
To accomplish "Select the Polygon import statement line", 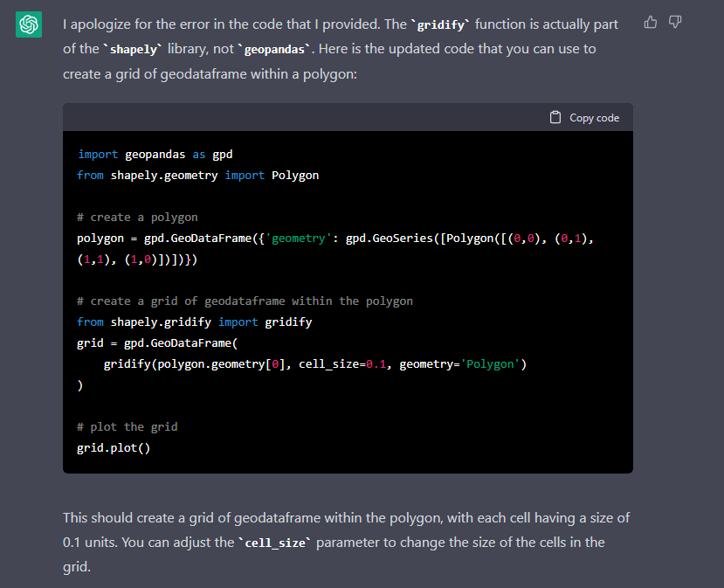I will point(196,175).
